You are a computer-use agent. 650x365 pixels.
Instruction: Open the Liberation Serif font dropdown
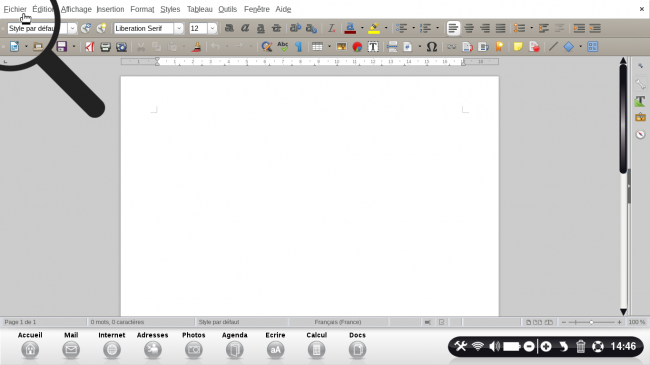[179, 28]
